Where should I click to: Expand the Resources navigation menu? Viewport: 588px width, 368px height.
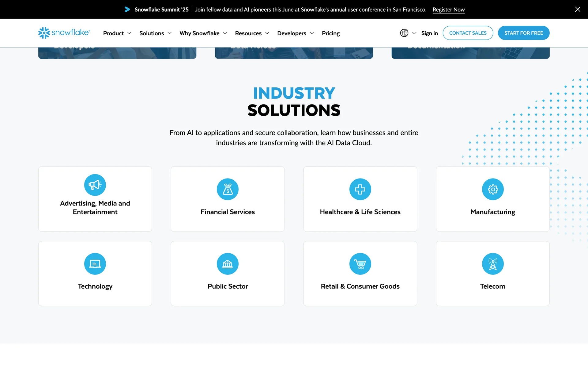tap(252, 33)
